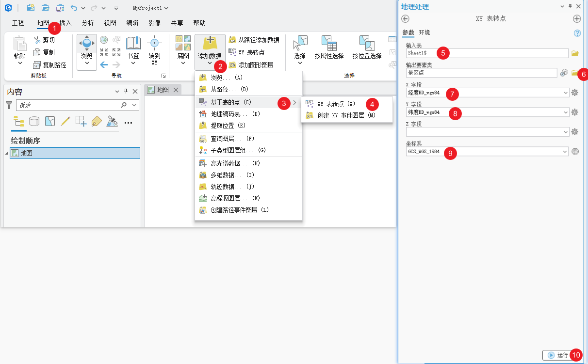The height and width of the screenshot is (364, 588).
Task: Select List By Data Source cylinder icon
Action: coord(34,121)
